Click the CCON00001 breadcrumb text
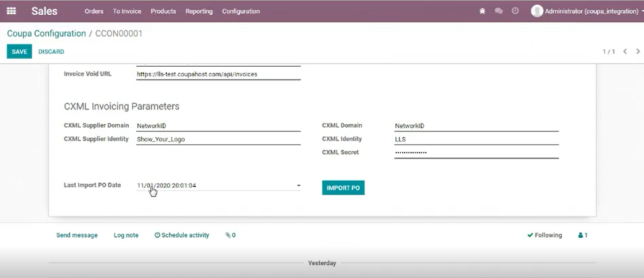Viewport: 644px width, 278px height. [x=119, y=34]
